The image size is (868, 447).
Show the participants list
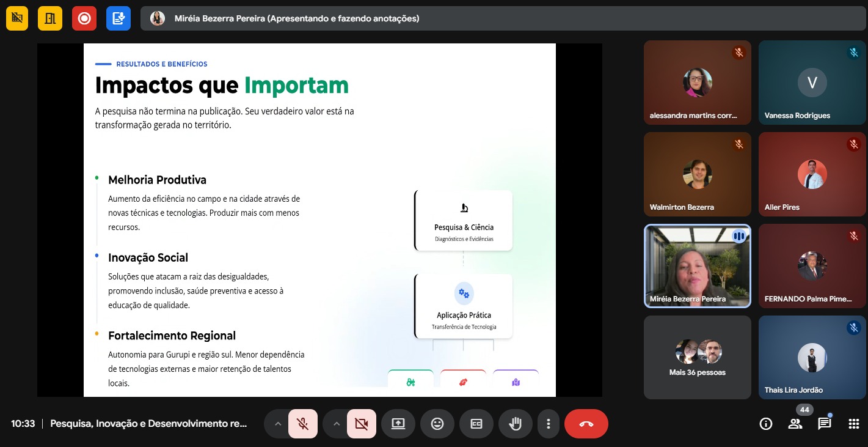795,424
